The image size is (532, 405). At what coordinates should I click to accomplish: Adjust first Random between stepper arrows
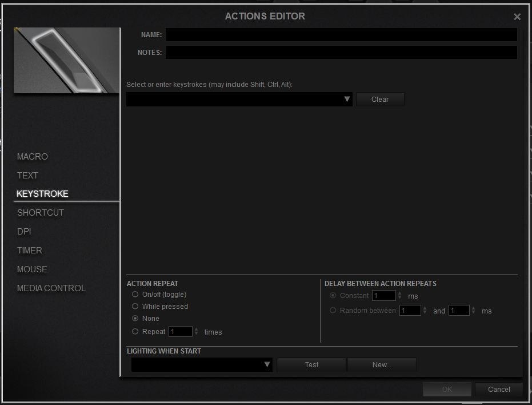click(x=425, y=310)
